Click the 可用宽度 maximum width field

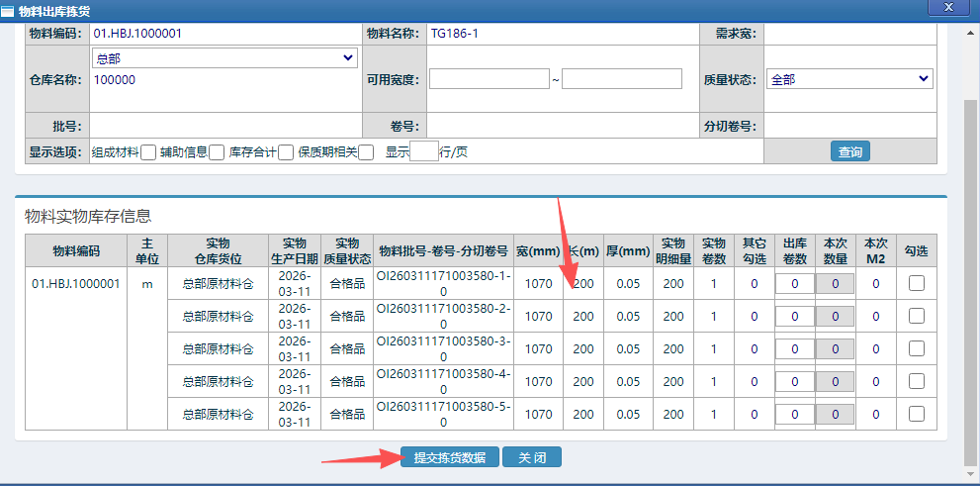[622, 79]
